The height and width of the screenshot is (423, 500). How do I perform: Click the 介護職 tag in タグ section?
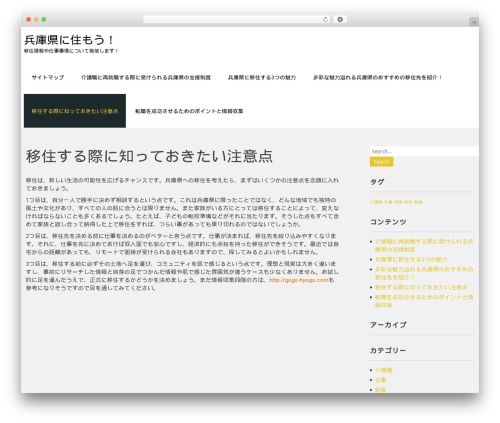pos(376,202)
